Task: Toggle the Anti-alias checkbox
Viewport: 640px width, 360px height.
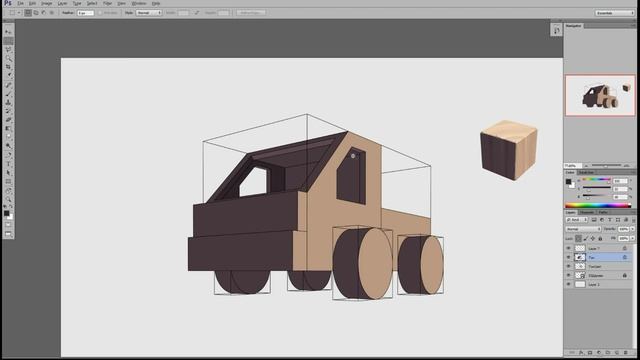Action: click(x=100, y=13)
